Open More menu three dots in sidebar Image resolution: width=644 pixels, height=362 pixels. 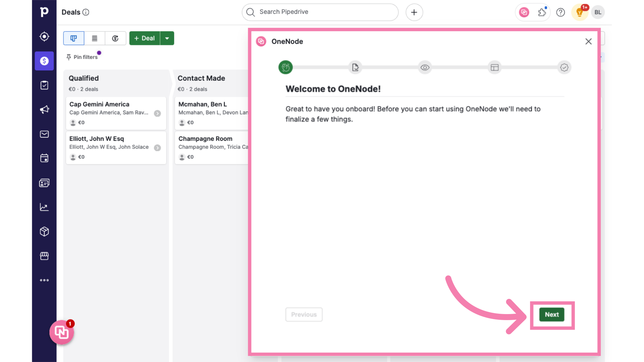click(44, 280)
